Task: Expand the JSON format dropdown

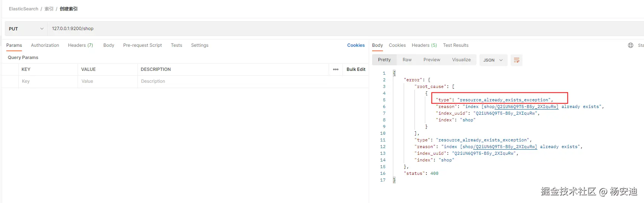Action: point(493,60)
